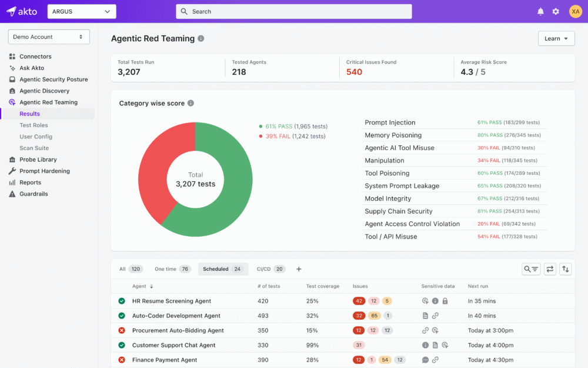Click the search filter icon above the table

[531, 269]
